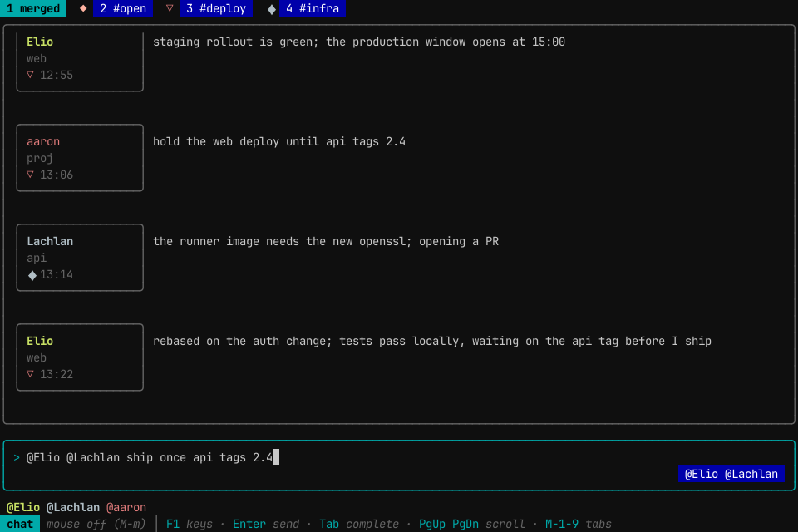Viewport: 798px width, 532px height.
Task: Select Elio's name in the 12:55 message card
Action: (x=40, y=42)
